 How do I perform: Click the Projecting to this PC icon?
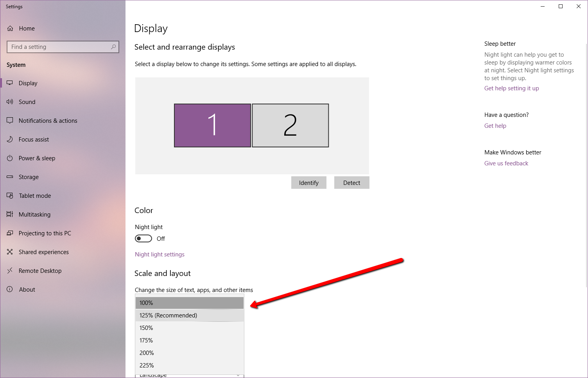click(10, 233)
